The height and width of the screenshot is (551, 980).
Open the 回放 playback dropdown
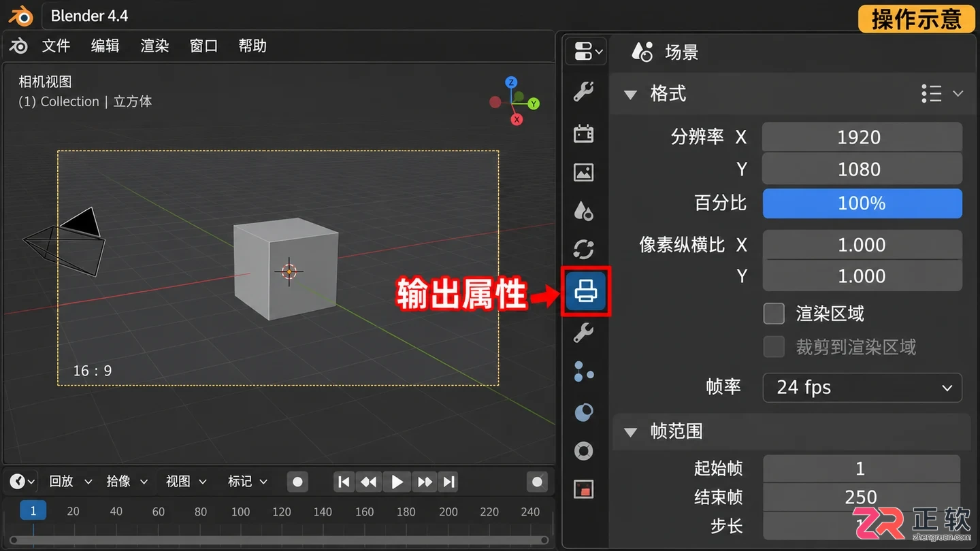point(70,482)
